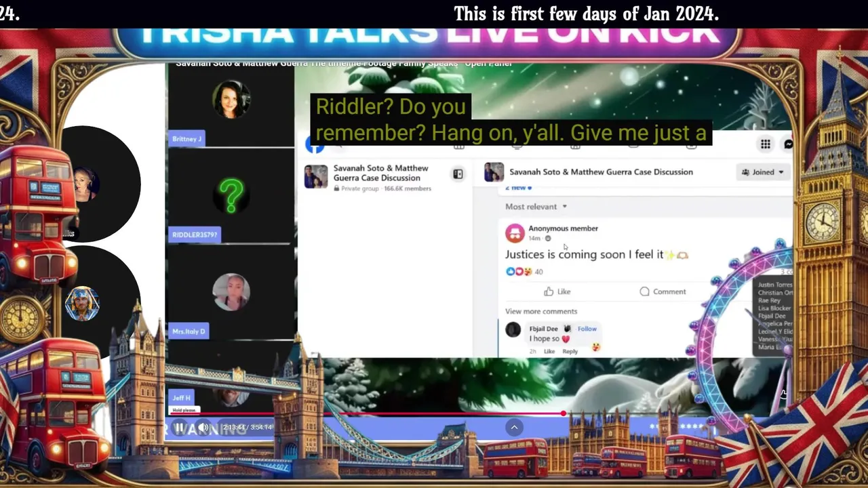Screen dimensions: 868x488
Task: Select the RIDDLER3579? name tag
Action: (x=195, y=235)
